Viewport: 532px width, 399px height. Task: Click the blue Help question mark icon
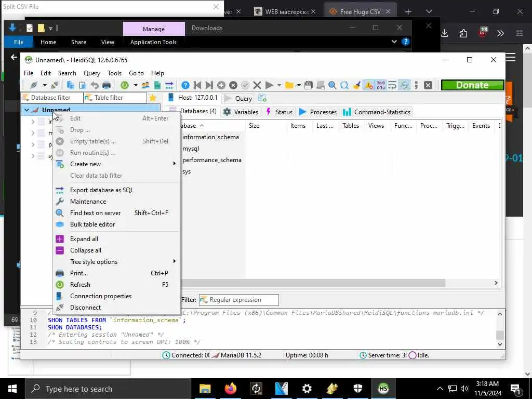[185, 85]
